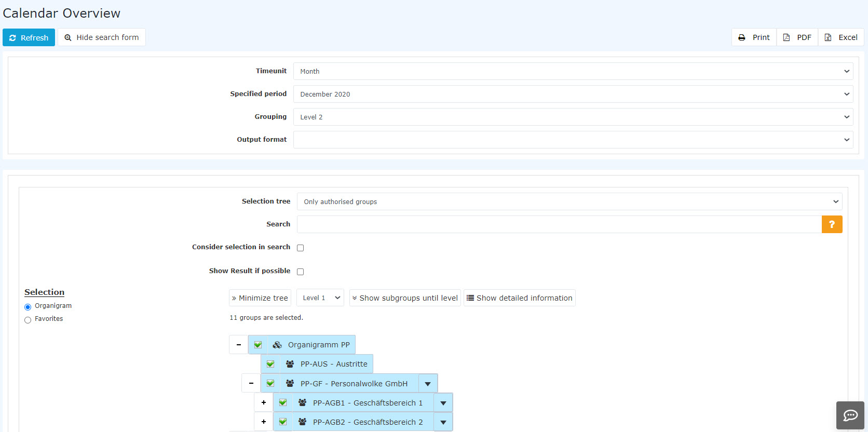Expand the PP-AGB2 Geschäftsbereich 2 node
The image size is (868, 432).
click(263, 422)
